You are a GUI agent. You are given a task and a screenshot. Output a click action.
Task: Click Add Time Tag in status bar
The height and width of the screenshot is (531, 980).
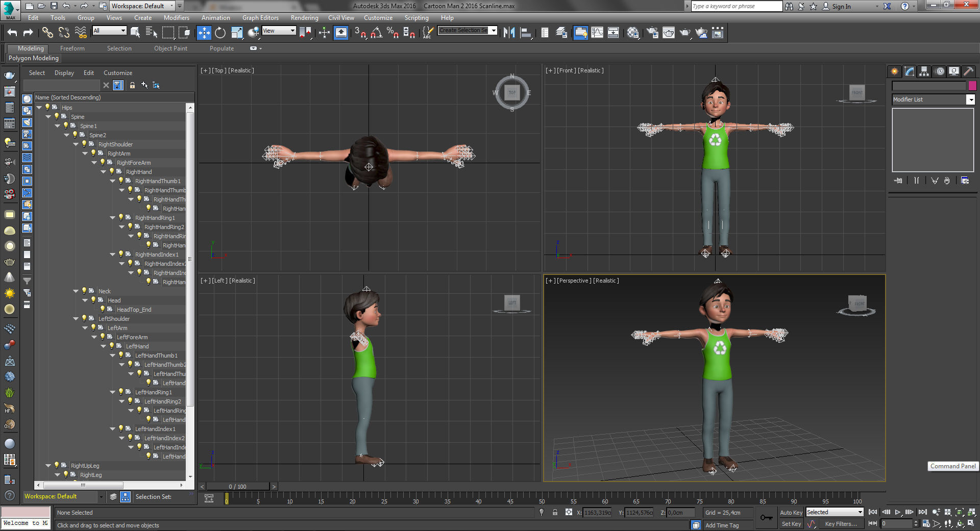tap(722, 525)
